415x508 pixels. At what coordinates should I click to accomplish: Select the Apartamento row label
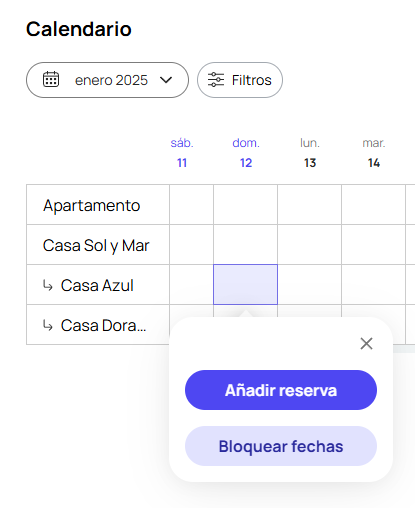pos(92,205)
